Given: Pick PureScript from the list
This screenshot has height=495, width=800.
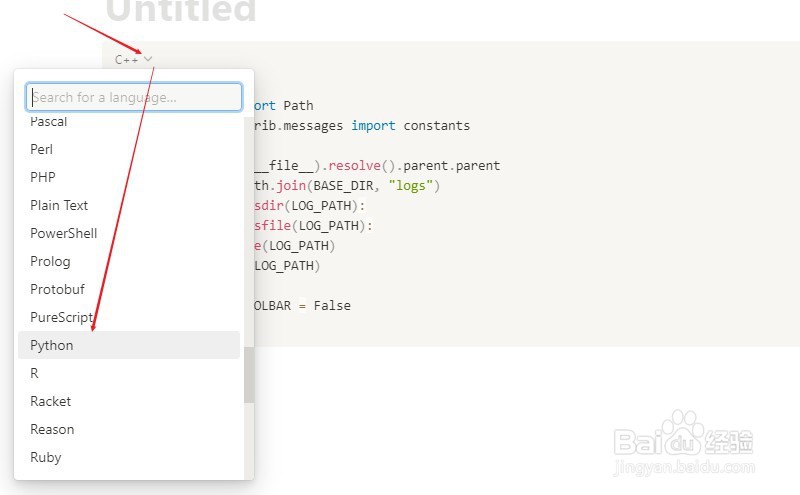Looking at the screenshot, I should click(x=61, y=317).
